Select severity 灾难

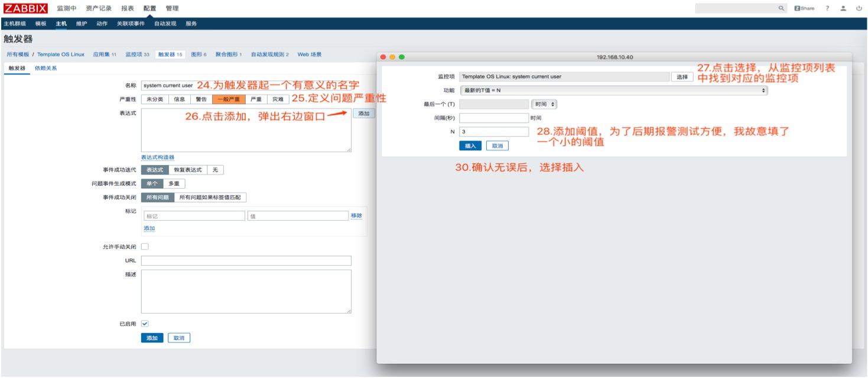pyautogui.click(x=278, y=99)
